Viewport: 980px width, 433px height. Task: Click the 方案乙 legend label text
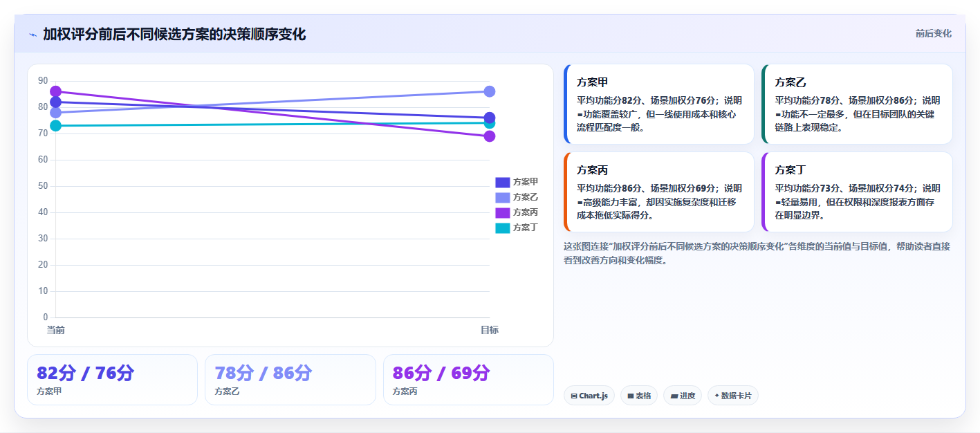(526, 197)
